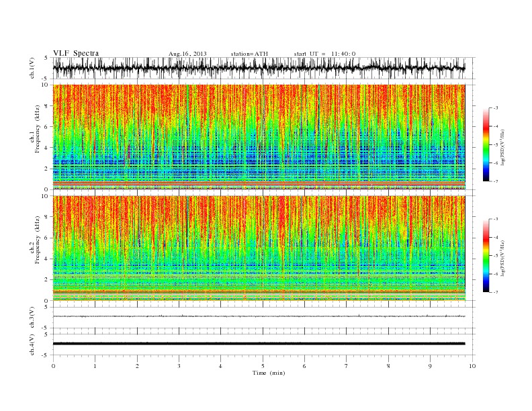The height and width of the screenshot is (411, 532).
Task: Click inside the ch.1 spectrogram panel
Action: [x=259, y=137]
